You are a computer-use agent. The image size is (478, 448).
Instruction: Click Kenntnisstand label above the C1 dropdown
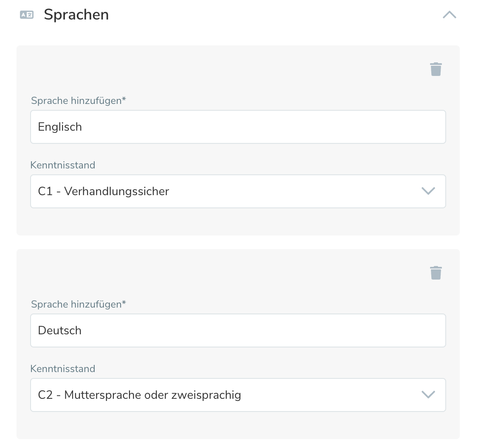click(63, 165)
